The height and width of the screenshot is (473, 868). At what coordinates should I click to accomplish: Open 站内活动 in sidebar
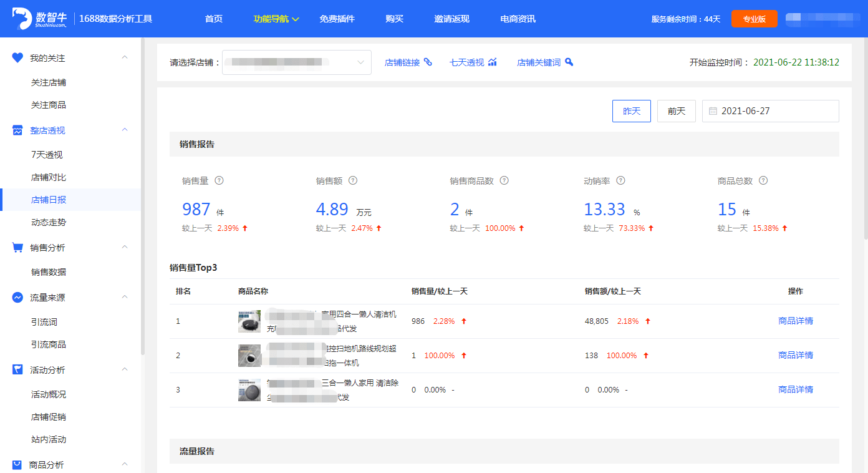49,439
